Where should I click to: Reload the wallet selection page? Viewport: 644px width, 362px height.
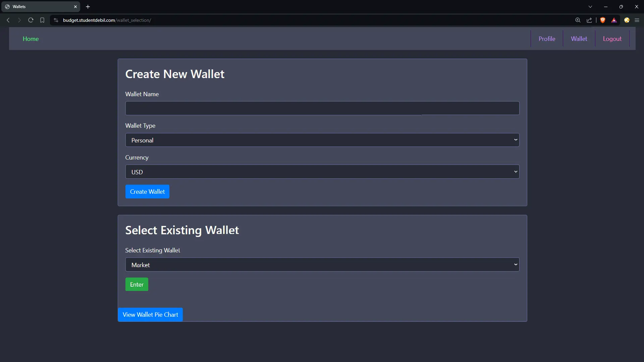tap(31, 20)
